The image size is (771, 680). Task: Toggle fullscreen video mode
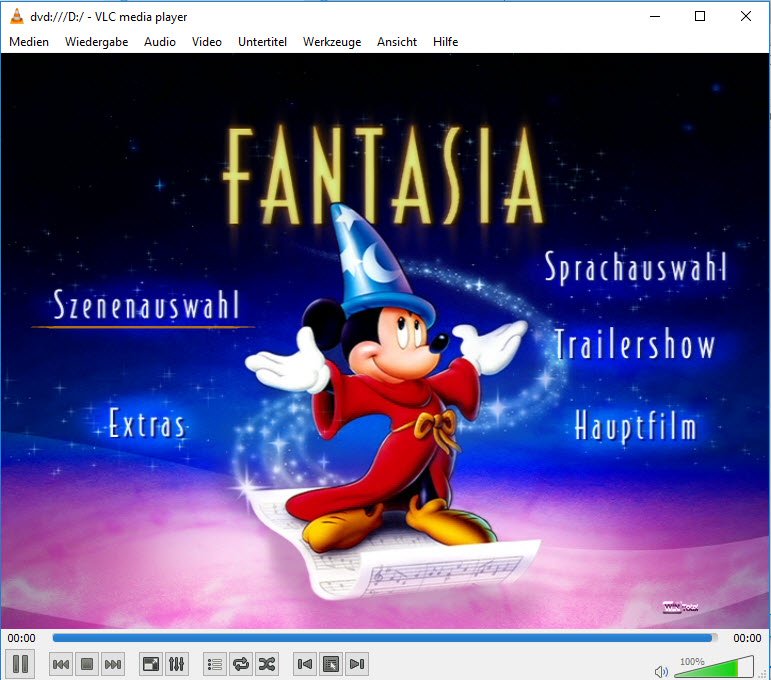pyautogui.click(x=150, y=664)
